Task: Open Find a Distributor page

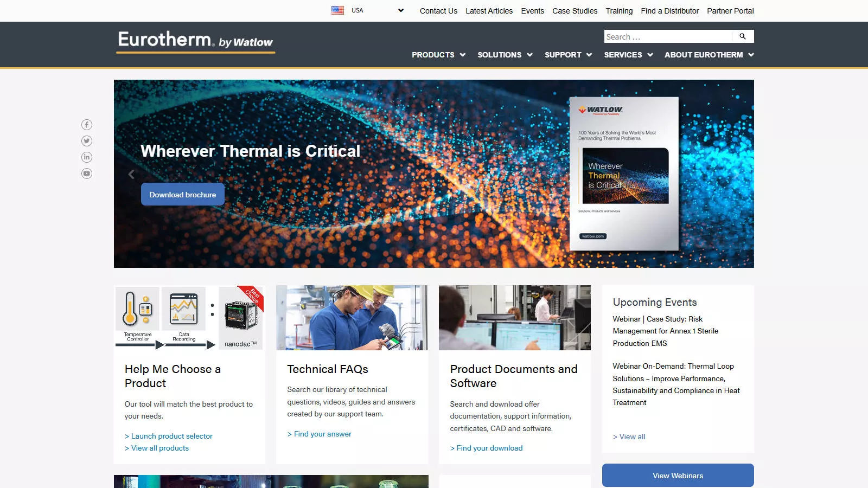Action: 669,11
